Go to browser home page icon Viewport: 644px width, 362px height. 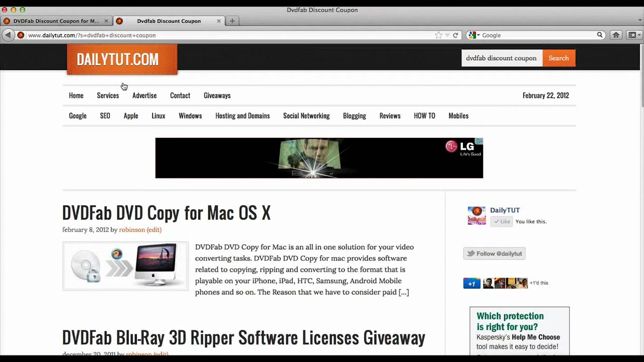click(616, 35)
